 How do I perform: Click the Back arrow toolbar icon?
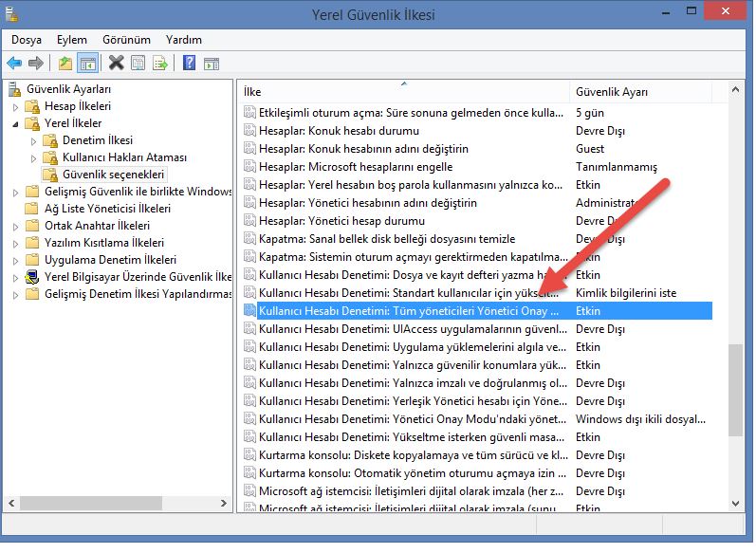[x=14, y=64]
